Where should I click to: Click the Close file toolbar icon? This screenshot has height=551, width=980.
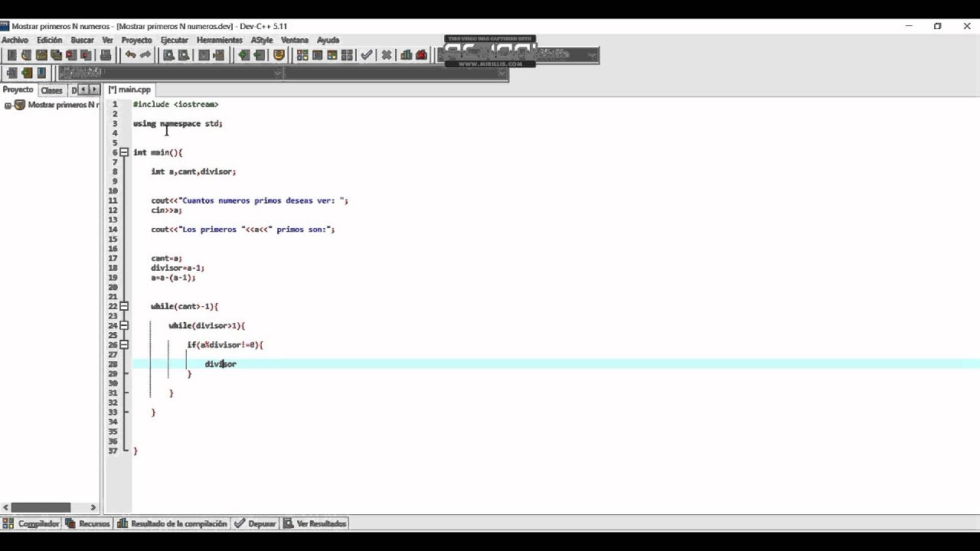point(71,55)
